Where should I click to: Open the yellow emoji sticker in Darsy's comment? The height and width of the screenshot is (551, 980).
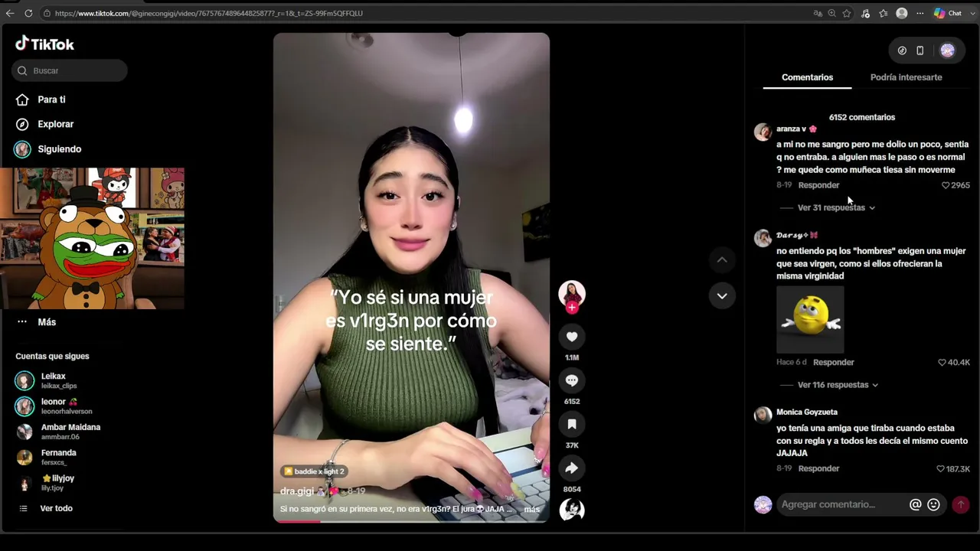point(810,319)
